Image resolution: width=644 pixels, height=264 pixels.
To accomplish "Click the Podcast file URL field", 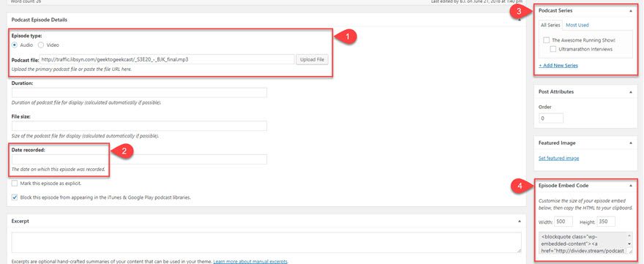I will [167, 59].
